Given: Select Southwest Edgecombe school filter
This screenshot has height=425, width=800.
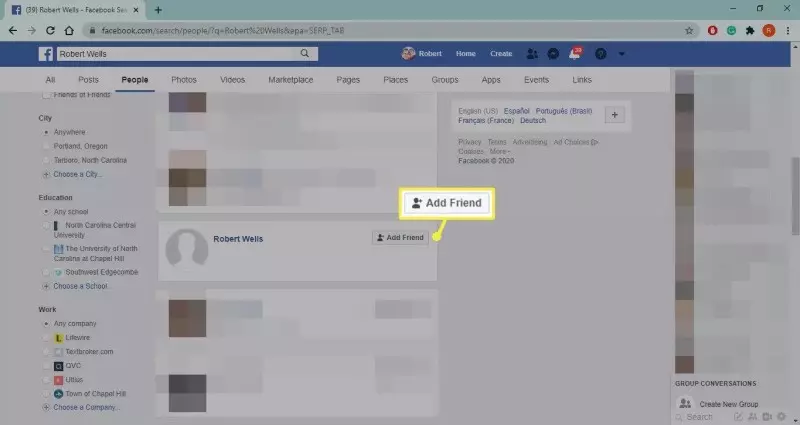Looking at the screenshot, I should pos(46,272).
